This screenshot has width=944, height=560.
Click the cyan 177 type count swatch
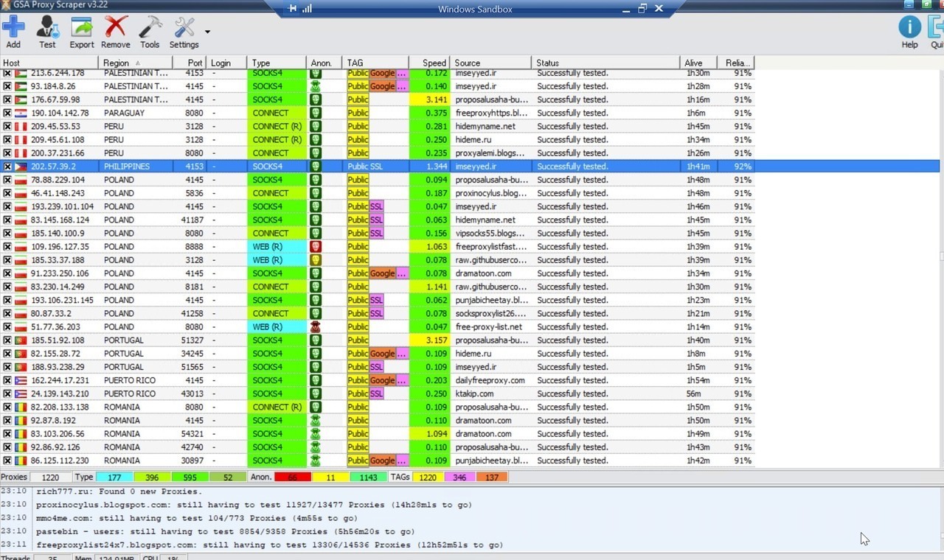click(x=114, y=477)
